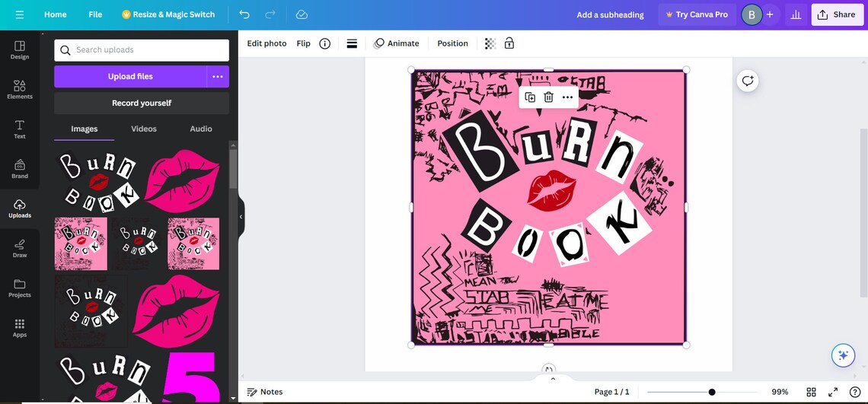Image resolution: width=868 pixels, height=404 pixels.
Task: Open the Draw side panel
Action: pos(19,249)
